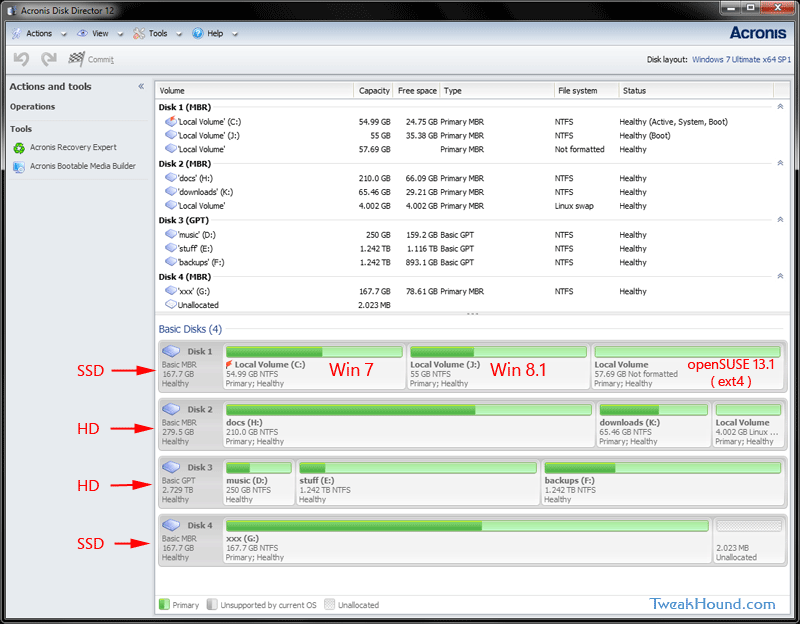Image resolution: width=800 pixels, height=624 pixels.
Task: Click the Free space column header
Action: point(417,91)
